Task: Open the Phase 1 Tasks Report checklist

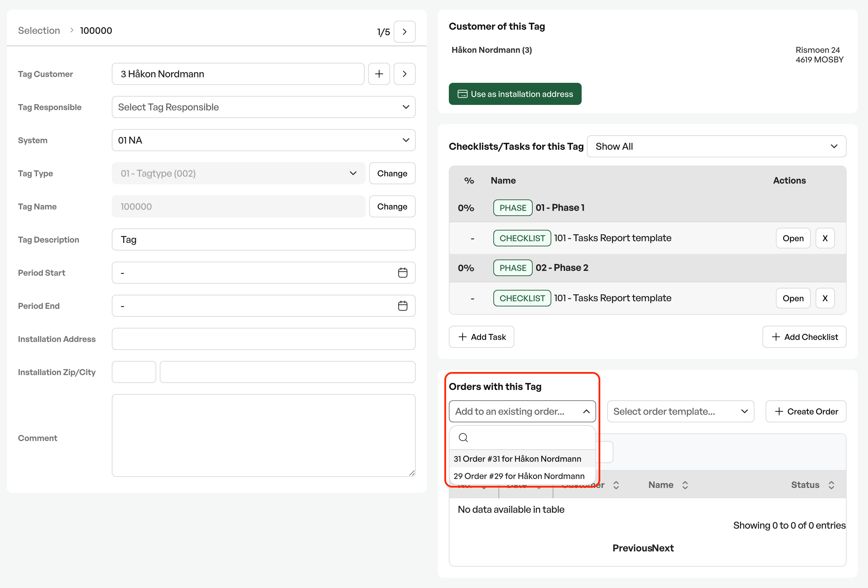Action: [x=793, y=238]
